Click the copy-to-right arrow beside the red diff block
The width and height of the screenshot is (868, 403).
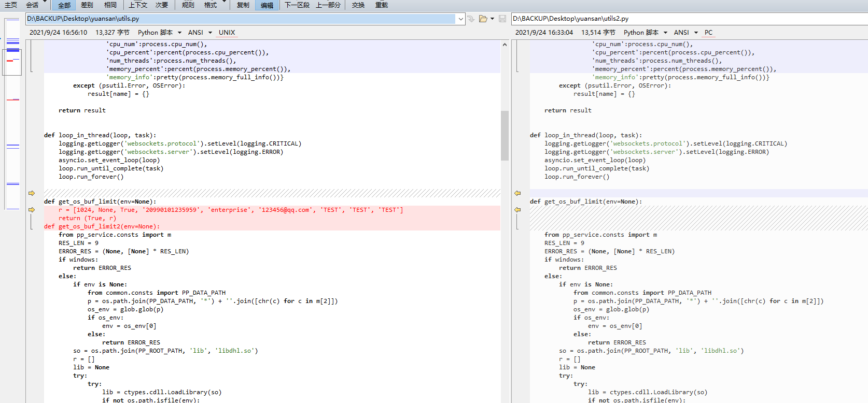pyautogui.click(x=32, y=210)
